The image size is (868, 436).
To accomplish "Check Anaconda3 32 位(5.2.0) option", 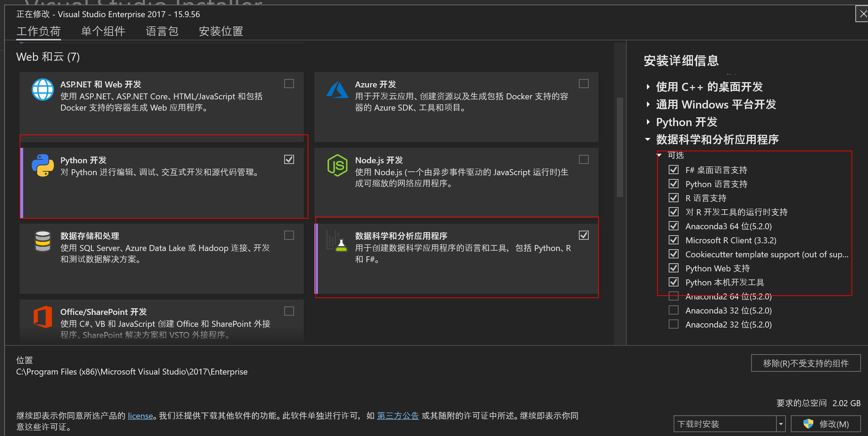I will pyautogui.click(x=674, y=310).
